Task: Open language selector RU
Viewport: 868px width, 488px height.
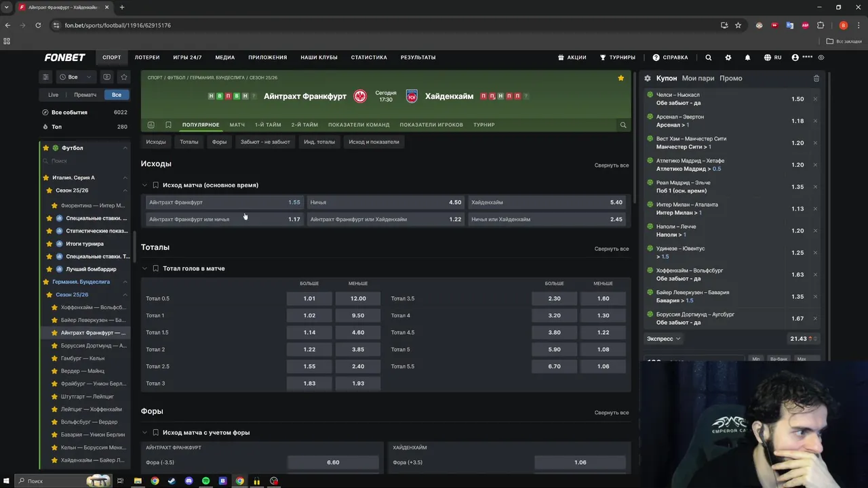Action: pyautogui.click(x=772, y=58)
